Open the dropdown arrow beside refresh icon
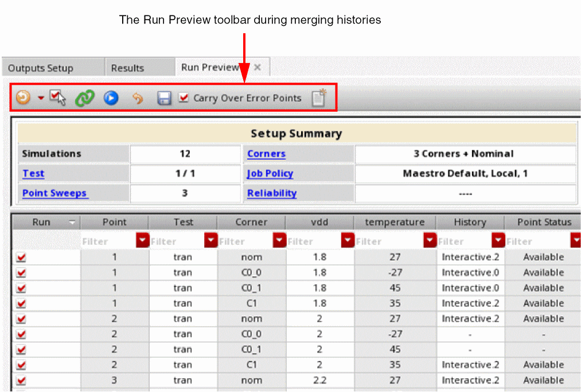Screen dimensions: 581x392 (x=41, y=98)
